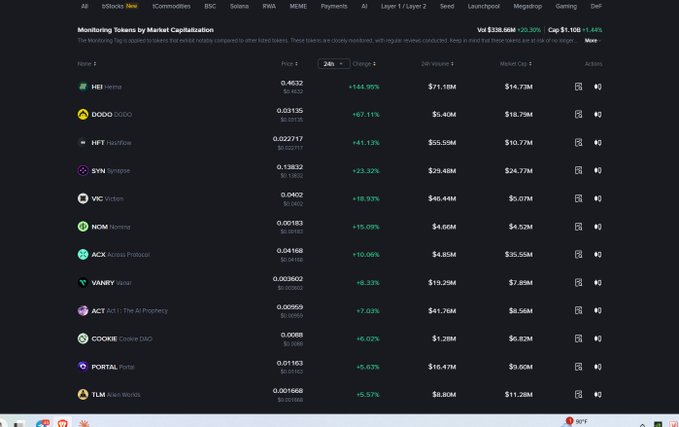
Task: Switch to the MEME category tab
Action: pos(298,6)
